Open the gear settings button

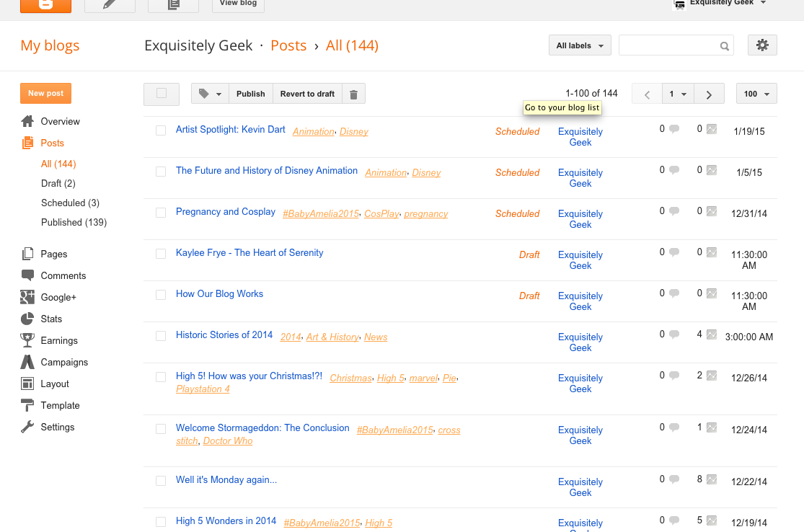[762, 45]
